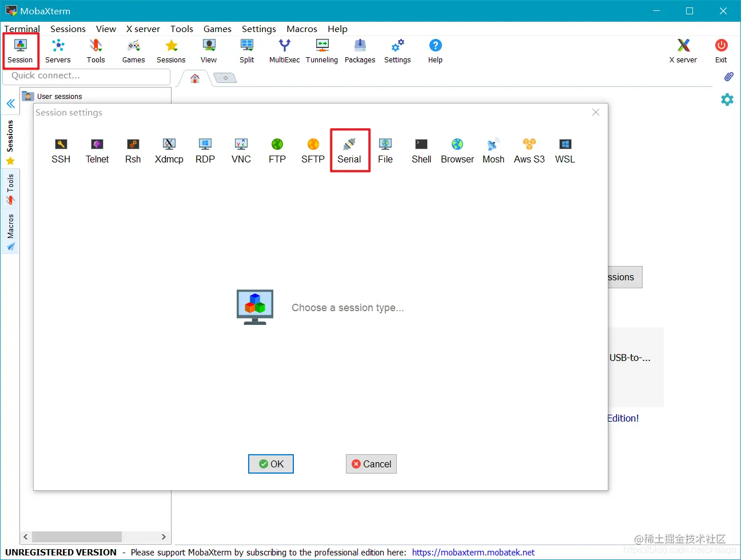741x560 pixels.
Task: Click the Home tab
Action: click(195, 78)
